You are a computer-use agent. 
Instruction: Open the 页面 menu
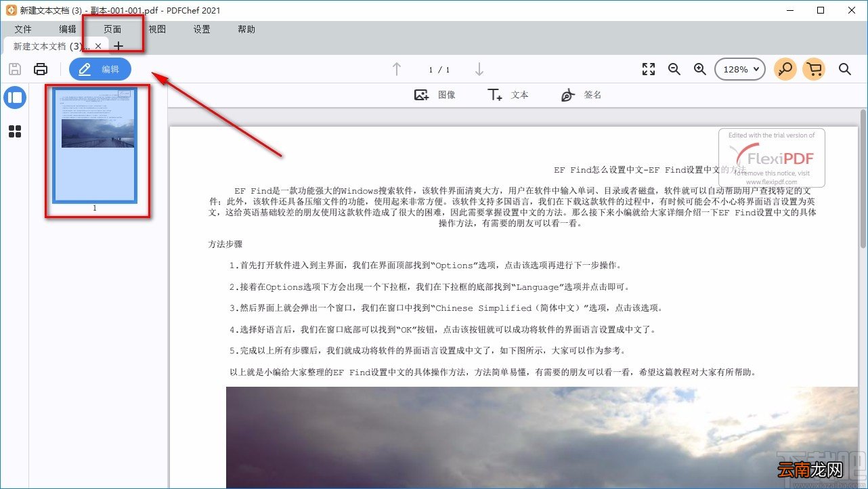[112, 29]
